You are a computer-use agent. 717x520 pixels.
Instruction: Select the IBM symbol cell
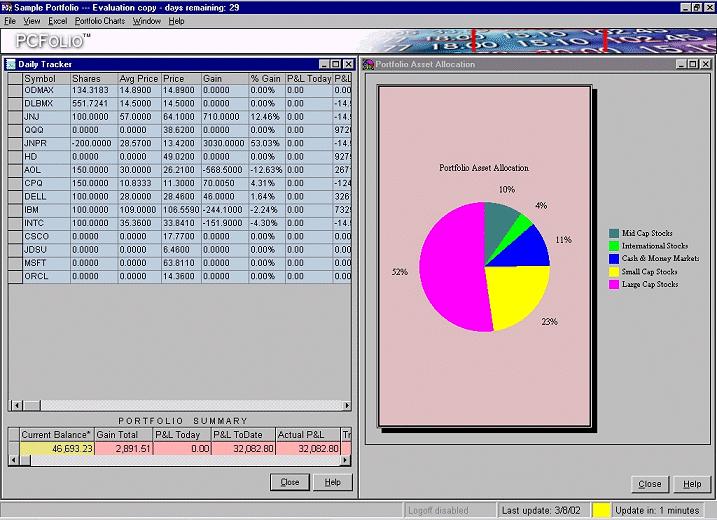pyautogui.click(x=46, y=210)
